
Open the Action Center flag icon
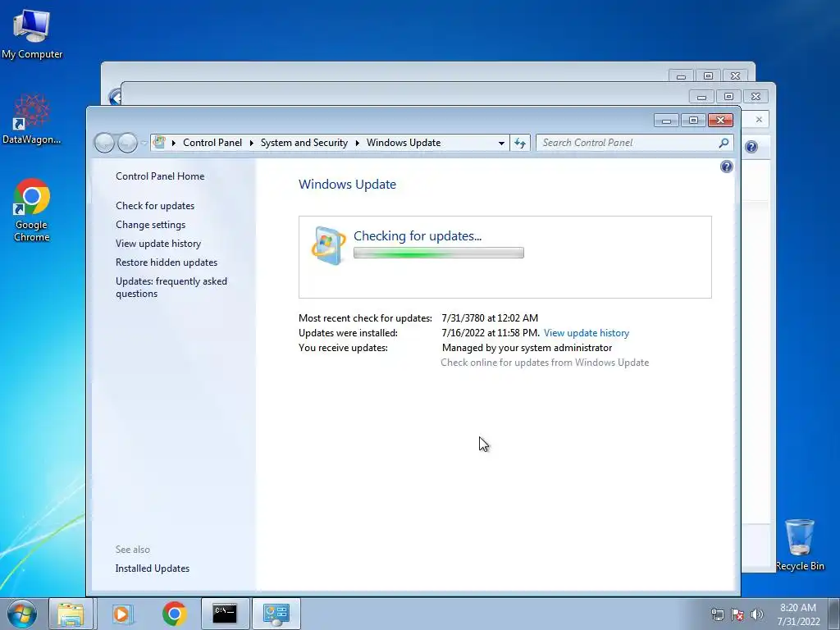[x=737, y=615]
